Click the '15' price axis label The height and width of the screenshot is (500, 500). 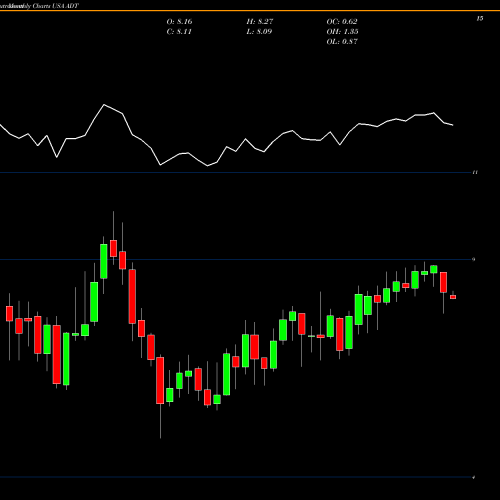click(480, 19)
